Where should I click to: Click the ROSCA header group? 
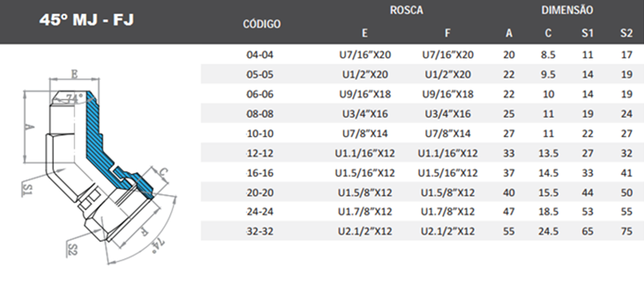point(406,11)
